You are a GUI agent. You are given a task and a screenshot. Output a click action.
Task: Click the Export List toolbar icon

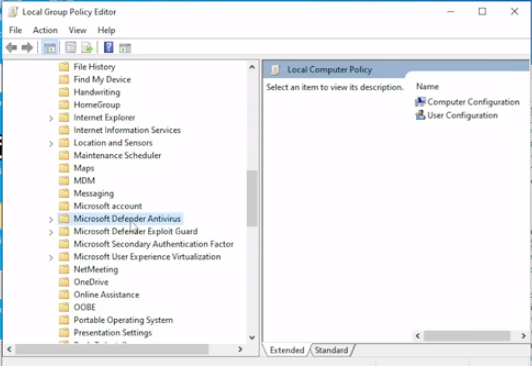click(87, 47)
